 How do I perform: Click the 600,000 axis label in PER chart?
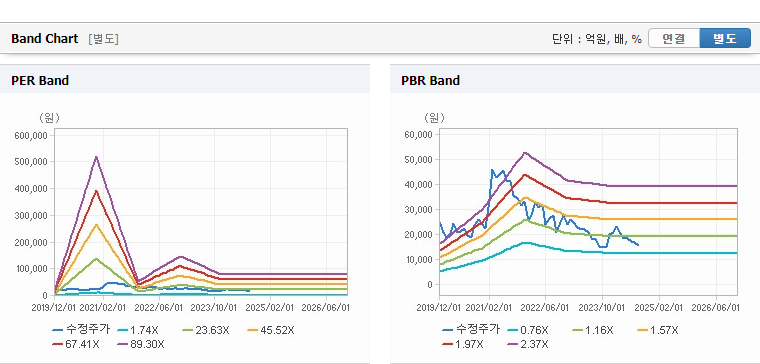[x=32, y=135]
